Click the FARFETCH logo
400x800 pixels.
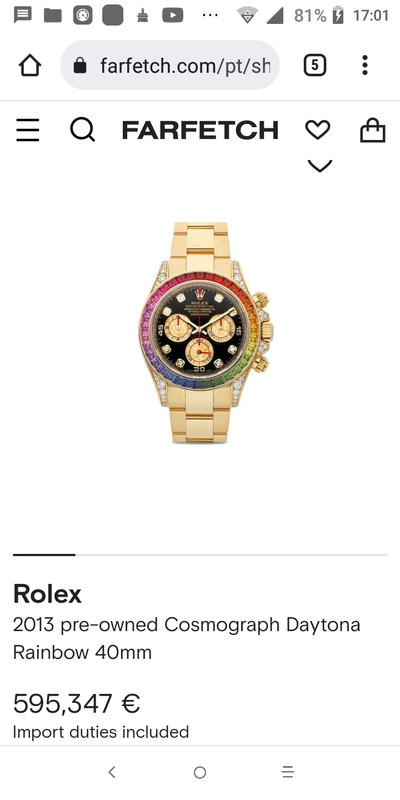click(x=200, y=131)
